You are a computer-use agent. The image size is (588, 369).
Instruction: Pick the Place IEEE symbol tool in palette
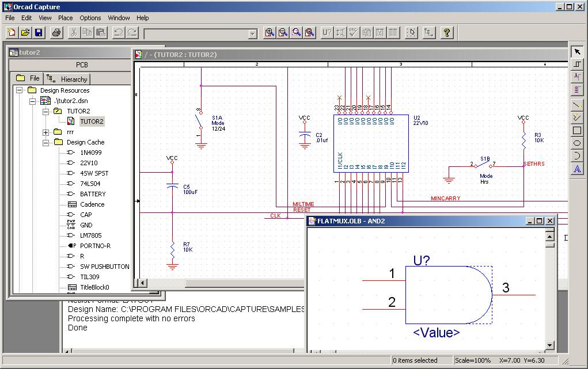tap(577, 64)
